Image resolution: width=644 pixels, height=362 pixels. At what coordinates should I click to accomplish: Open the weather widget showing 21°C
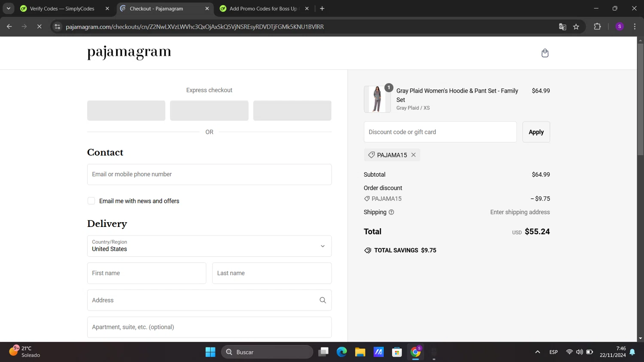[25, 352]
